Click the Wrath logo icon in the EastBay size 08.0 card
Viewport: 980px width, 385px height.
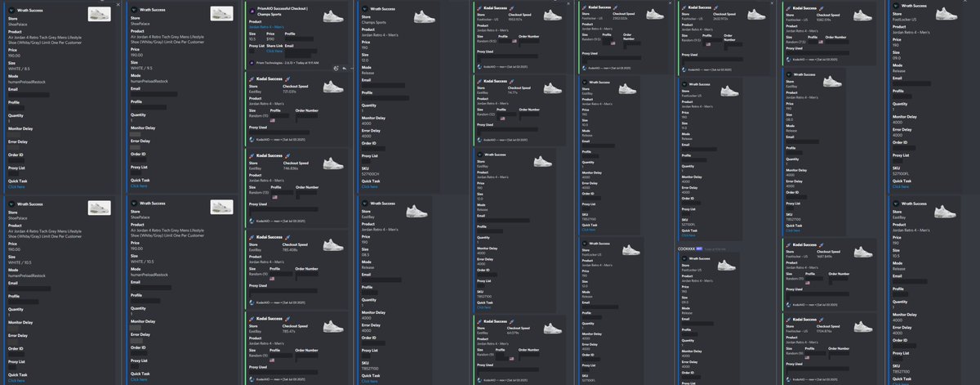(787, 74)
